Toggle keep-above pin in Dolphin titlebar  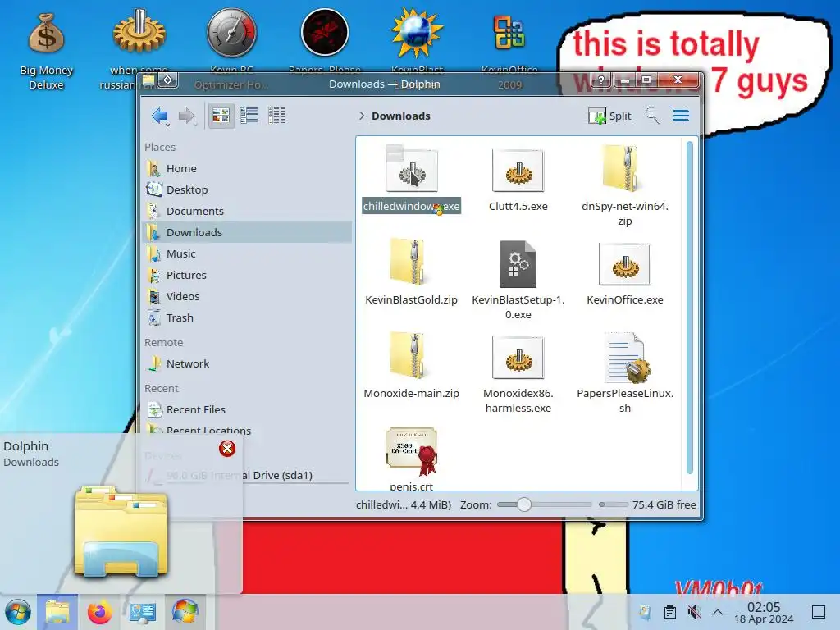[x=167, y=80]
